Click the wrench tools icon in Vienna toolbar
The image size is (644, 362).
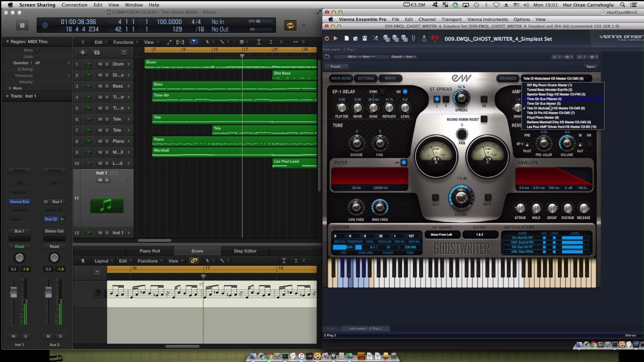click(375, 38)
